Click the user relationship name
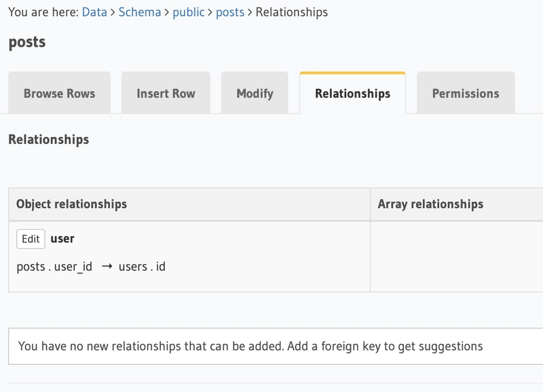 62,239
